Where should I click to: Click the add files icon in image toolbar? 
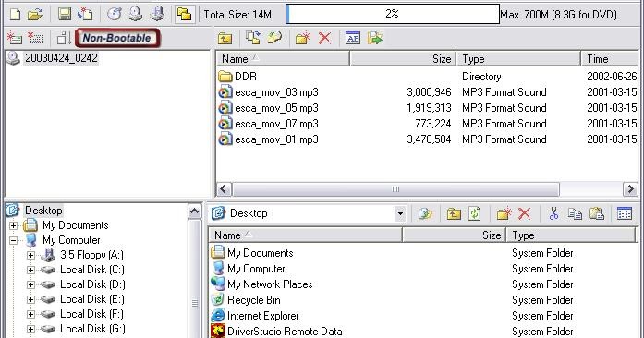253,38
